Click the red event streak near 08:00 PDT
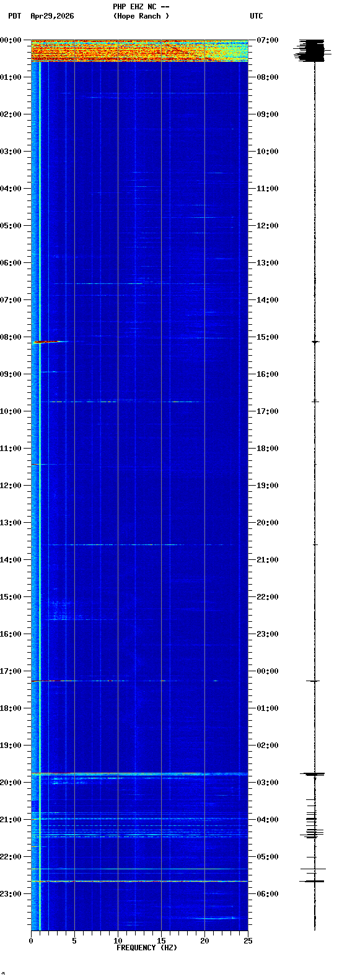This screenshot has height=980, width=342. coord(48,342)
